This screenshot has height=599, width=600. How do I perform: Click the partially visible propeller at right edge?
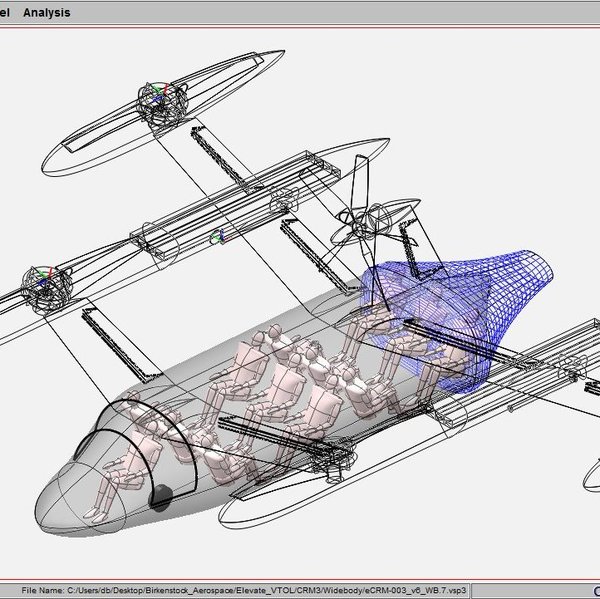[x=588, y=470]
